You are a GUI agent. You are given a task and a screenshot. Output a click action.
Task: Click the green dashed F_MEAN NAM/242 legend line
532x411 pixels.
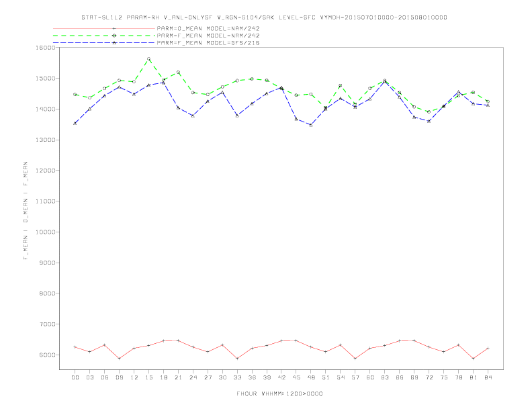104,36
